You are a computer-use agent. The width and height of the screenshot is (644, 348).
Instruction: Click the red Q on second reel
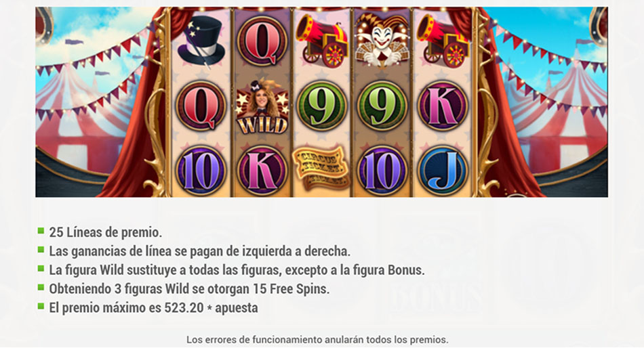(262, 41)
